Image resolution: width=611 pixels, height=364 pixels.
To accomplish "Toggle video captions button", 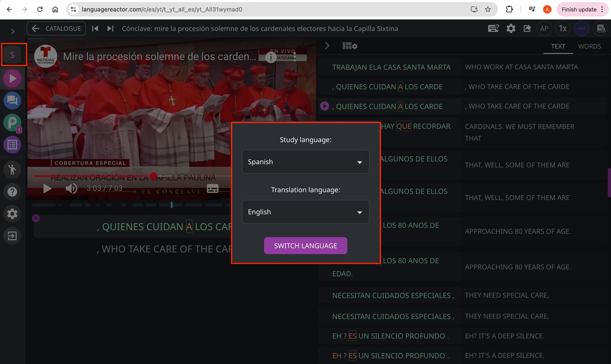I will (213, 189).
